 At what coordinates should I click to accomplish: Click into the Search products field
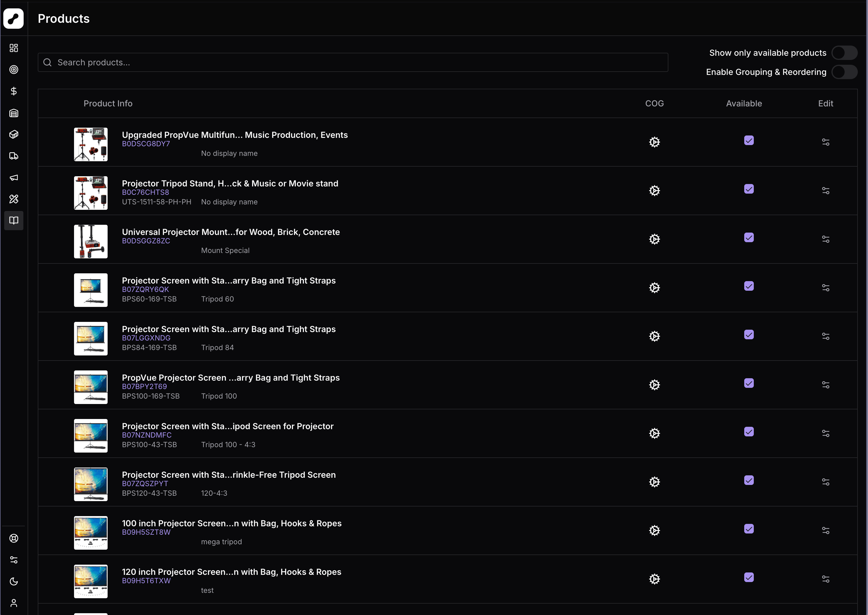coord(352,62)
